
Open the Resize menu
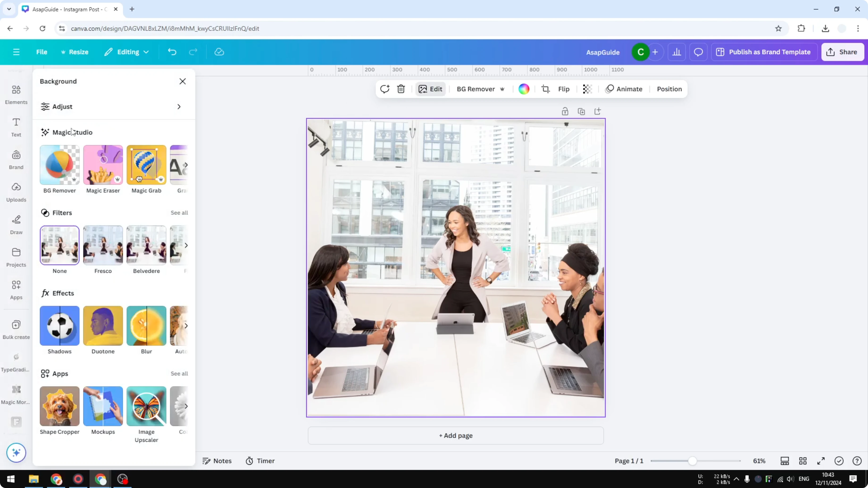pyautogui.click(x=75, y=52)
